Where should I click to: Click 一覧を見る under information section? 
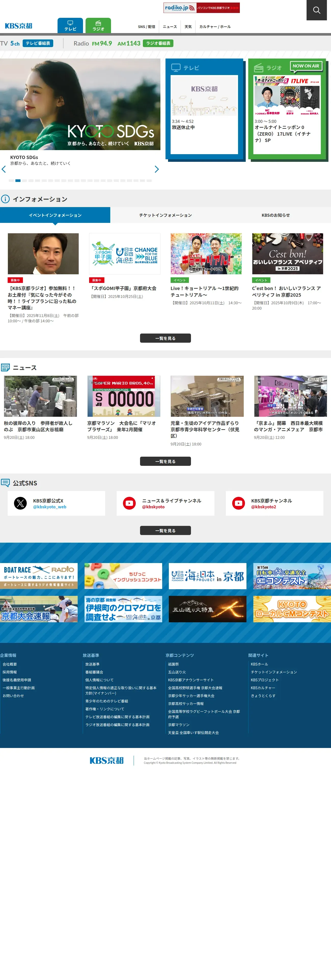pos(165,338)
